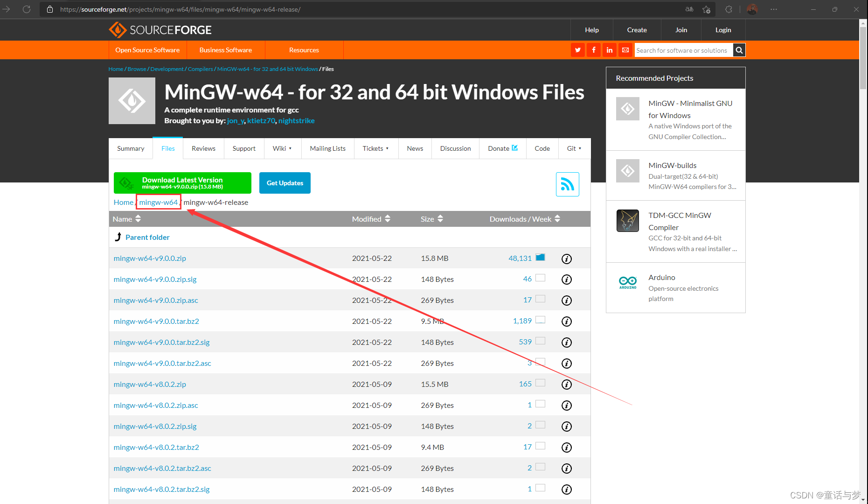The width and height of the screenshot is (868, 504).
Task: Sort files by Name column
Action: coord(126,219)
